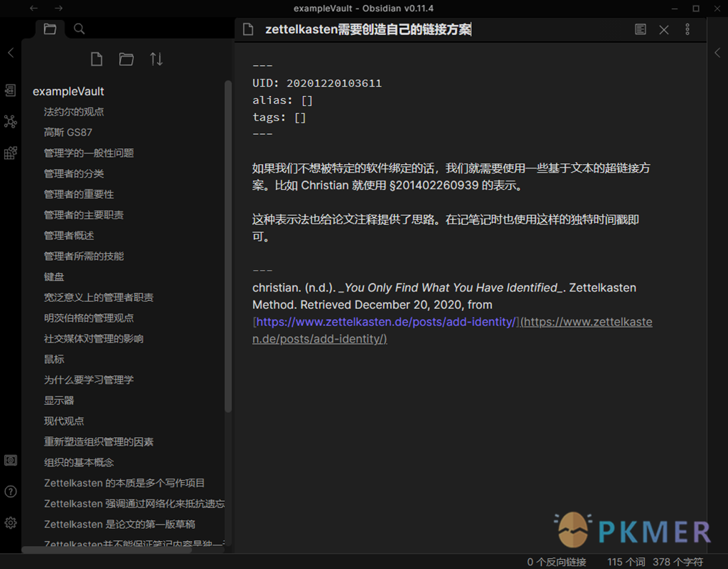The height and width of the screenshot is (569, 728).
Task: Close the Obsidian window
Action: tap(717, 9)
